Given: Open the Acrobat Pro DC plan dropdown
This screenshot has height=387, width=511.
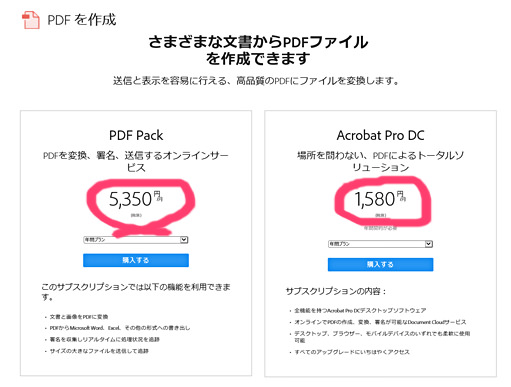Looking at the screenshot, I should point(380,244).
